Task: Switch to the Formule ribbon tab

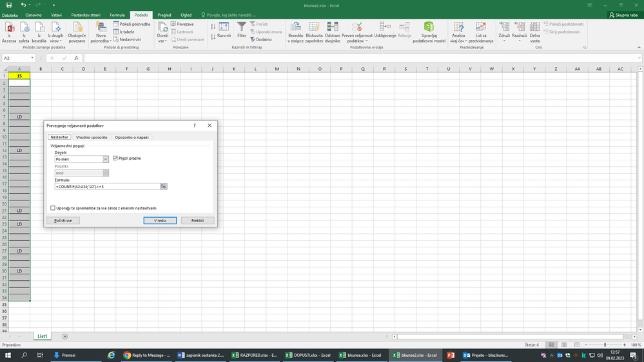Action: tap(117, 15)
